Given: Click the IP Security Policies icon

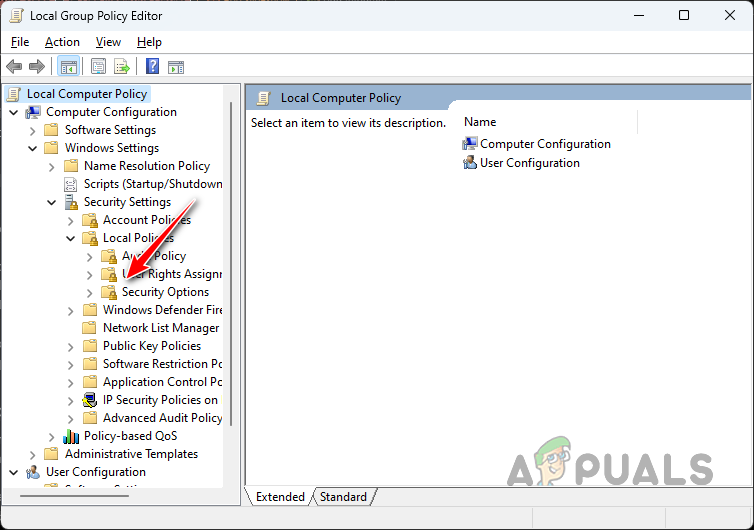Looking at the screenshot, I should click(90, 400).
